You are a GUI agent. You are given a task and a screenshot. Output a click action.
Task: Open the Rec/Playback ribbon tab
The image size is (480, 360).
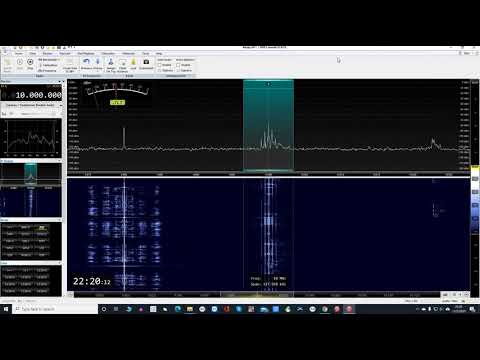coord(86,53)
